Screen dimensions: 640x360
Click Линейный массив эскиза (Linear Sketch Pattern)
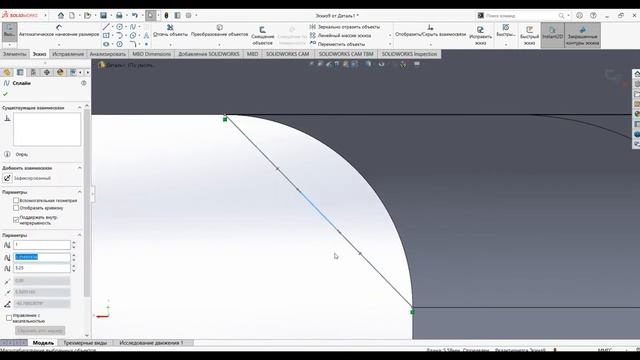click(x=340, y=36)
